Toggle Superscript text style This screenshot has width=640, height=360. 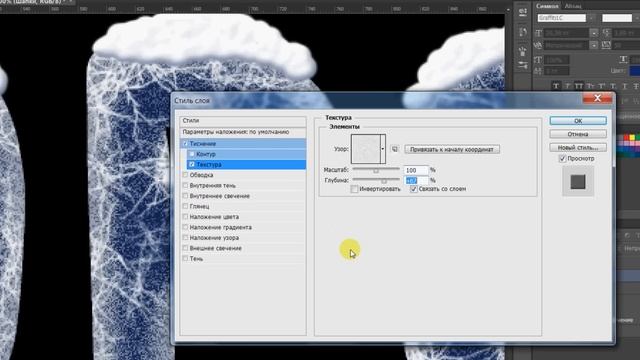tap(601, 86)
